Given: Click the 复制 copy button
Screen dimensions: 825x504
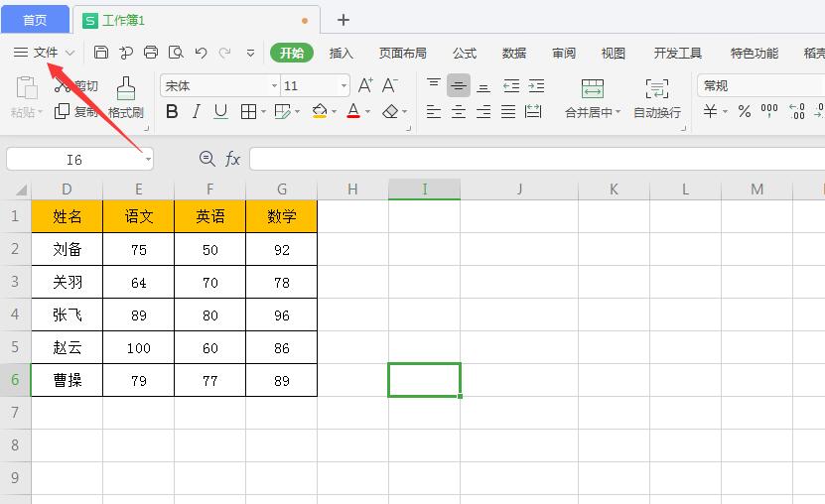Looking at the screenshot, I should click(76, 111).
